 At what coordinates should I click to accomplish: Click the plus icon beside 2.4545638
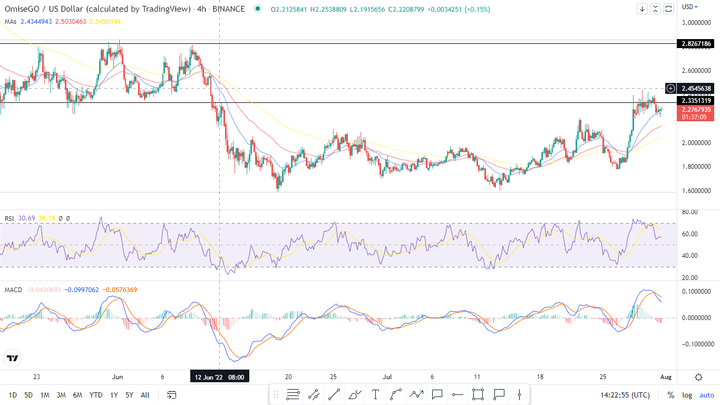[670, 88]
